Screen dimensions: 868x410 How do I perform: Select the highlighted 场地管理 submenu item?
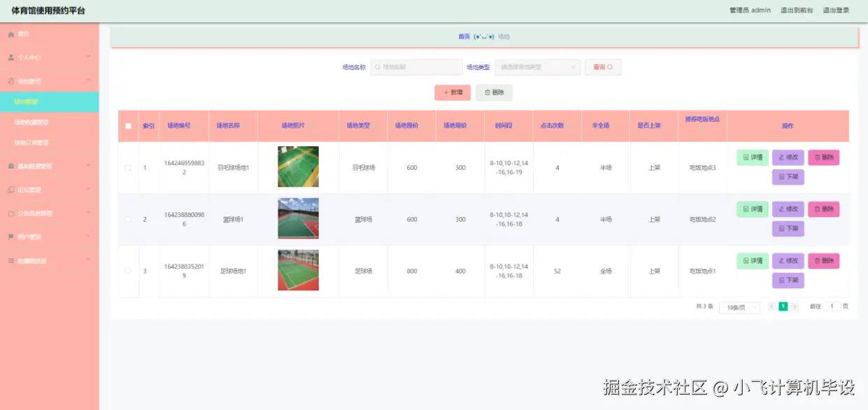49,102
